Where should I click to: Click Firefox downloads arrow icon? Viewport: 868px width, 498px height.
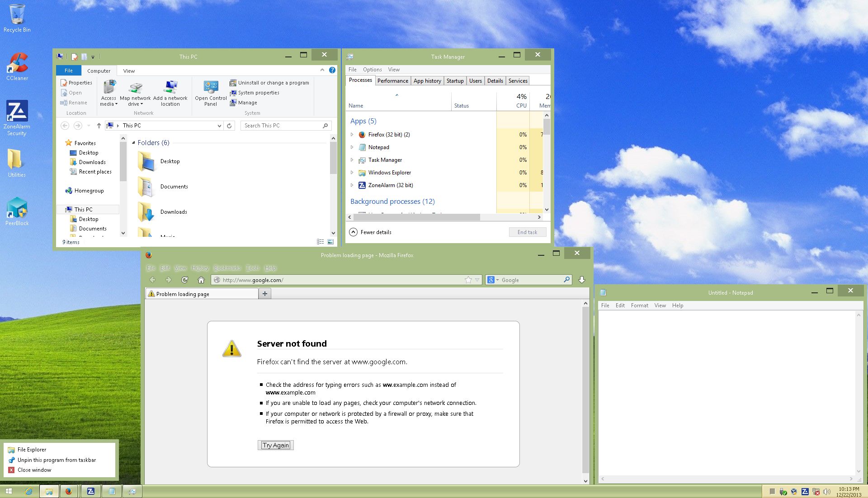[582, 280]
